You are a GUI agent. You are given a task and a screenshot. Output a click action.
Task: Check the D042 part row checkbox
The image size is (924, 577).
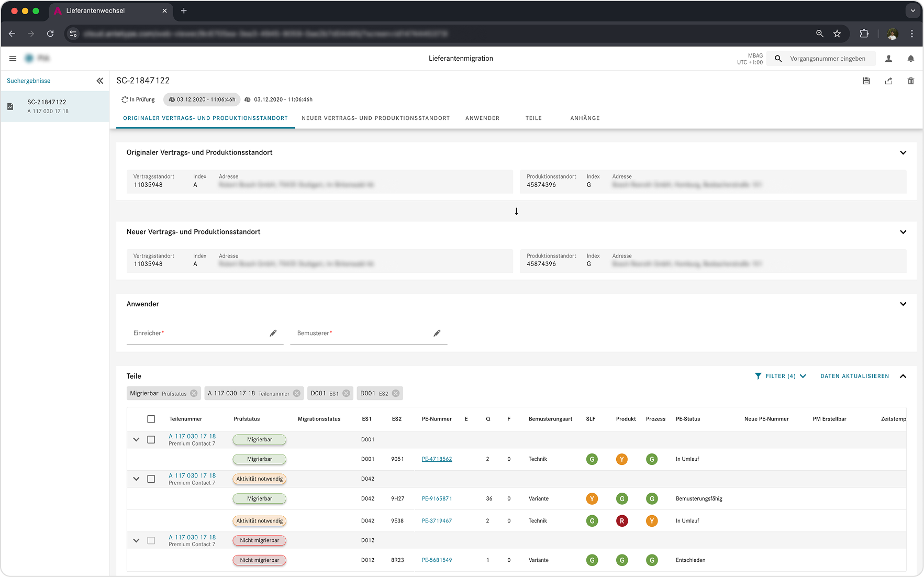(x=151, y=479)
